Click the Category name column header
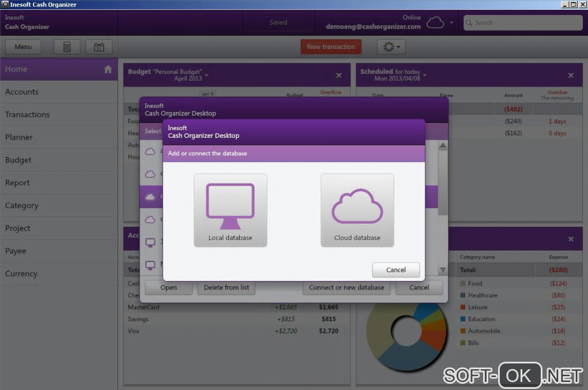Image resolution: width=588 pixels, height=390 pixels. tap(477, 257)
